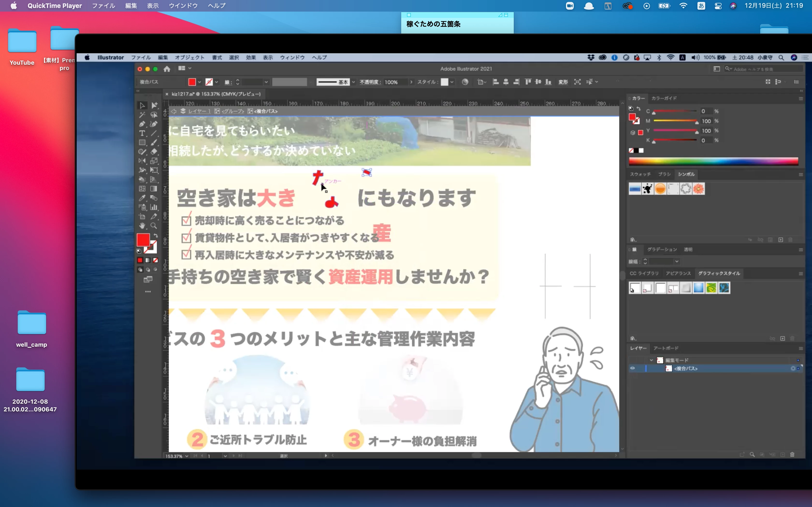Open the 不透明度 100% dropdown arrow
812x507 pixels.
pyautogui.click(x=411, y=82)
